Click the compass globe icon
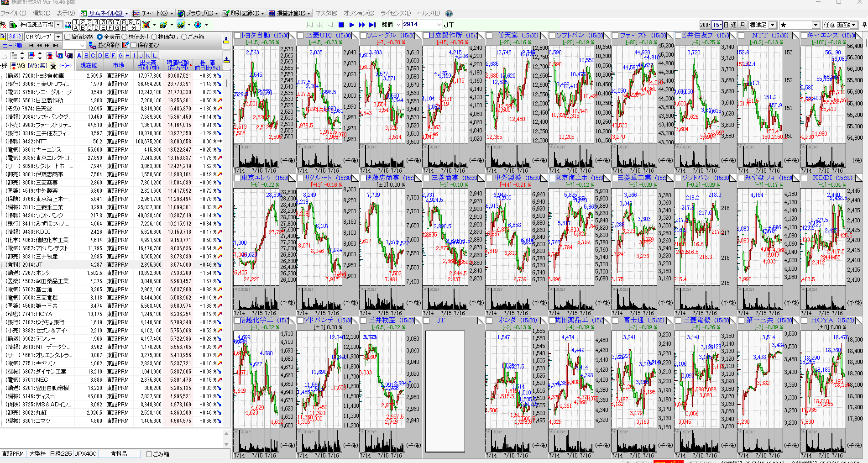This screenshot has width=868, height=463. pyautogui.click(x=198, y=25)
